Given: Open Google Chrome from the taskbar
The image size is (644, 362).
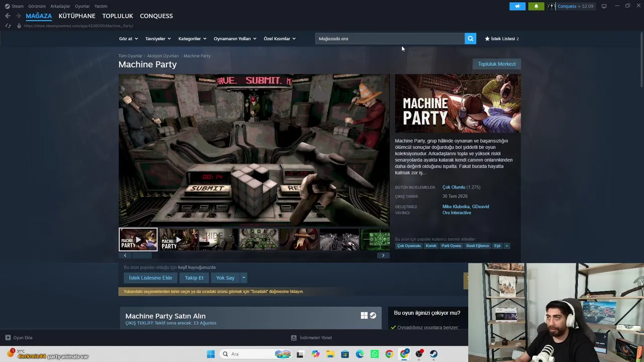Looking at the screenshot, I should click(389, 354).
